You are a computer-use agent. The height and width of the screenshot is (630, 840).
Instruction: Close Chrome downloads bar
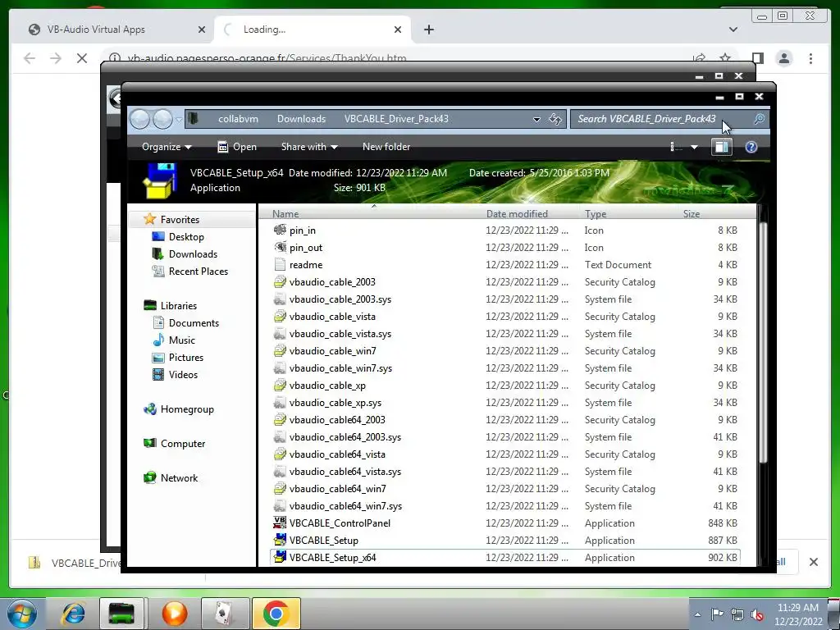click(813, 562)
